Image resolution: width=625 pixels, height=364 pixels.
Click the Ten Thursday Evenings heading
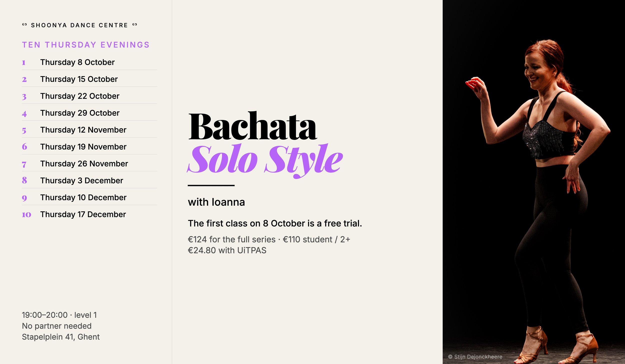(x=86, y=45)
